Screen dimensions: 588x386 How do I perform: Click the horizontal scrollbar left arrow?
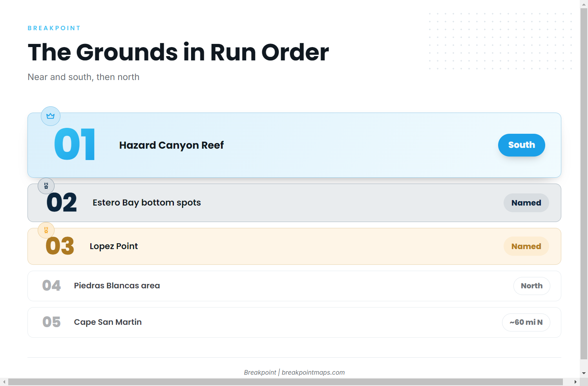click(x=4, y=382)
